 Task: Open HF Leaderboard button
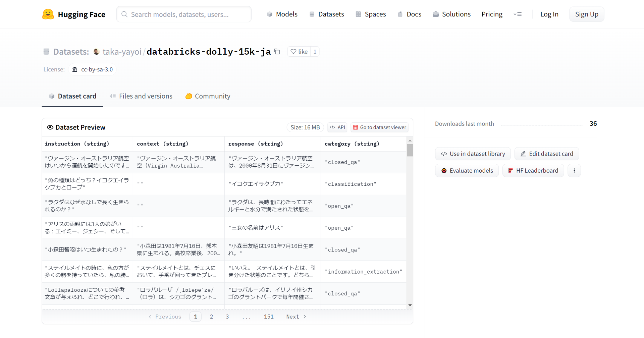(x=533, y=171)
